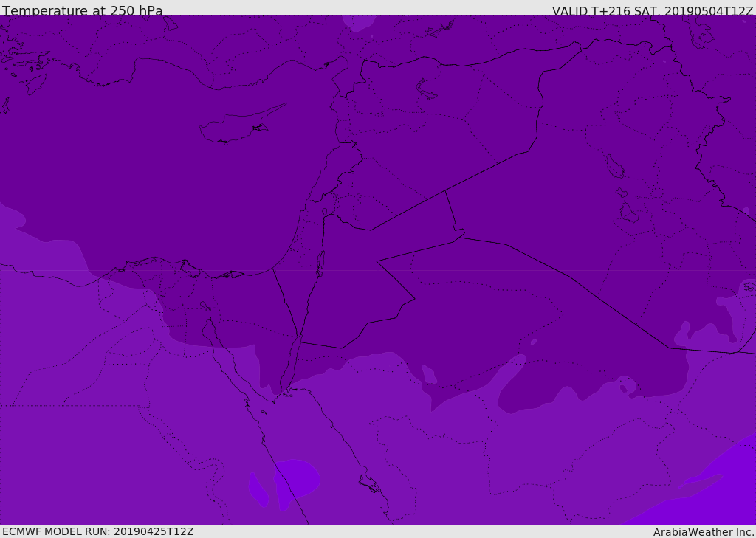756x538 pixels.
Task: Click the bright violet patch over the Red Sea
Action: pos(297,483)
